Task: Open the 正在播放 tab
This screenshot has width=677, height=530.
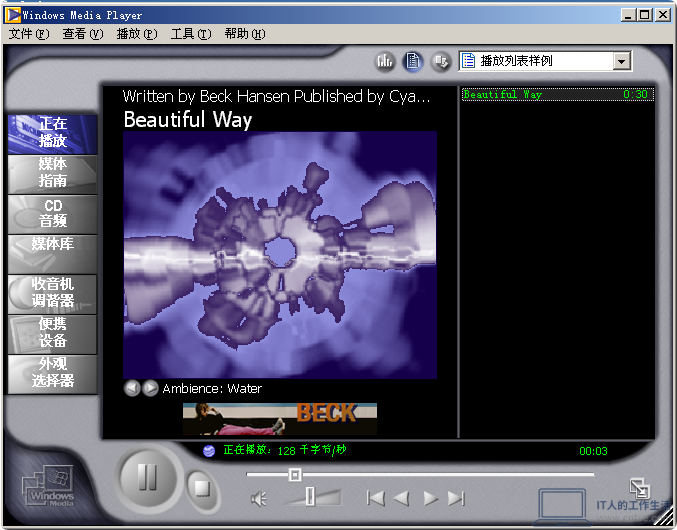Action: [52, 134]
